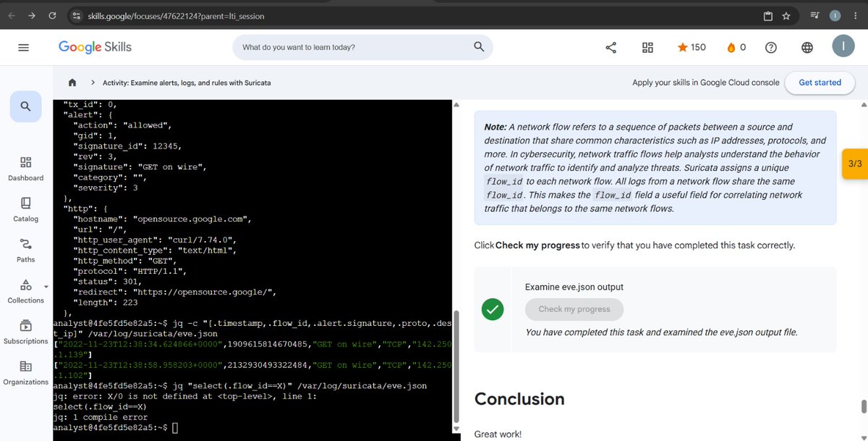Open the Google Skills account avatar
Screen dimensions: 868x441
(843, 46)
